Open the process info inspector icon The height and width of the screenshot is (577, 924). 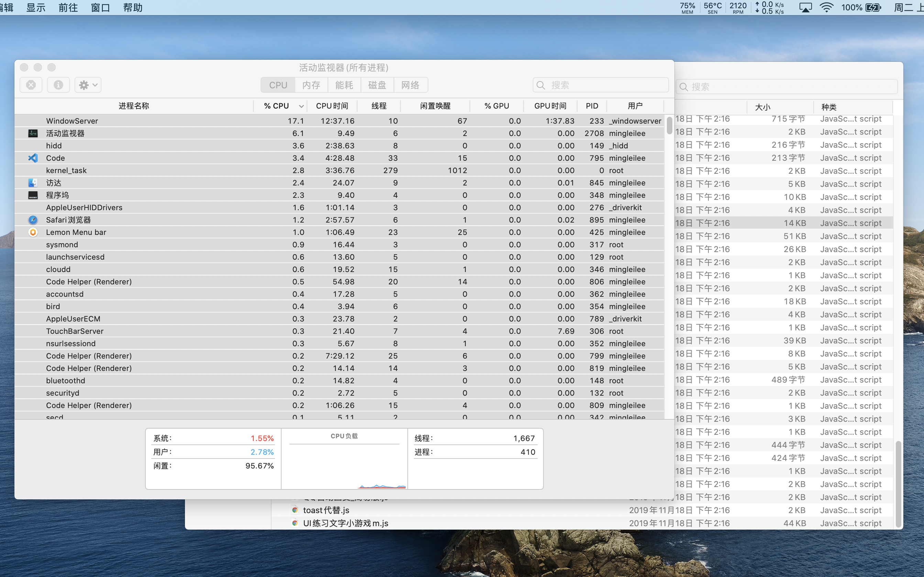coord(58,85)
